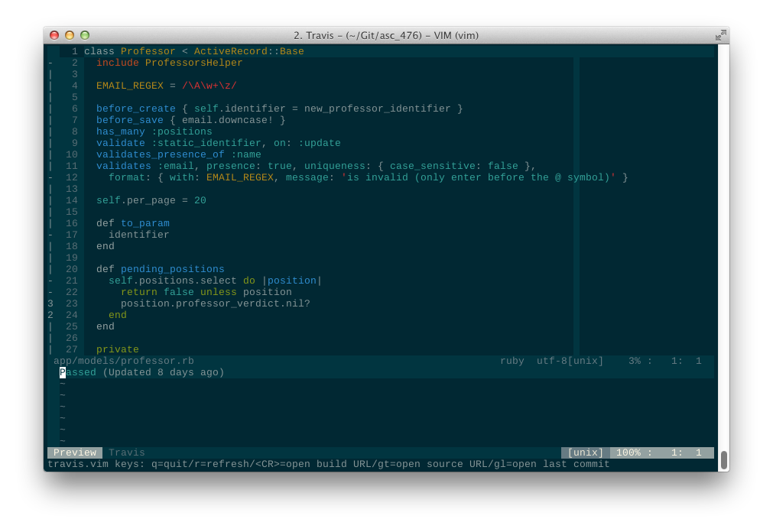Viewport: 773px width, 532px height.
Task: Click 'include ProfessorsHelper' on line 2
Action: click(169, 63)
